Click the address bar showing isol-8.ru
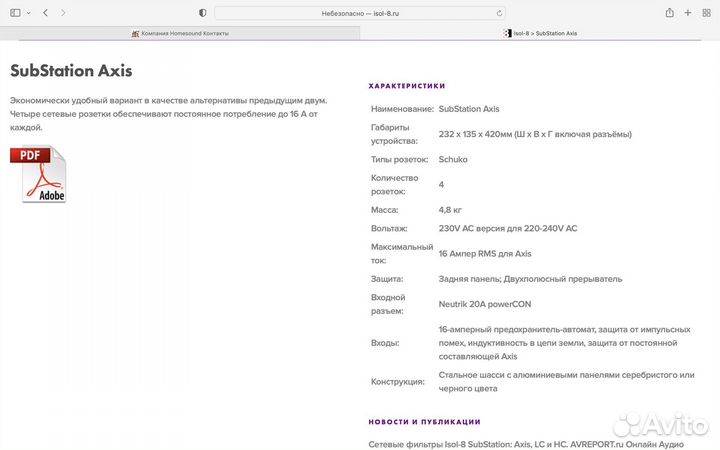This screenshot has height=450, width=720. (360, 13)
